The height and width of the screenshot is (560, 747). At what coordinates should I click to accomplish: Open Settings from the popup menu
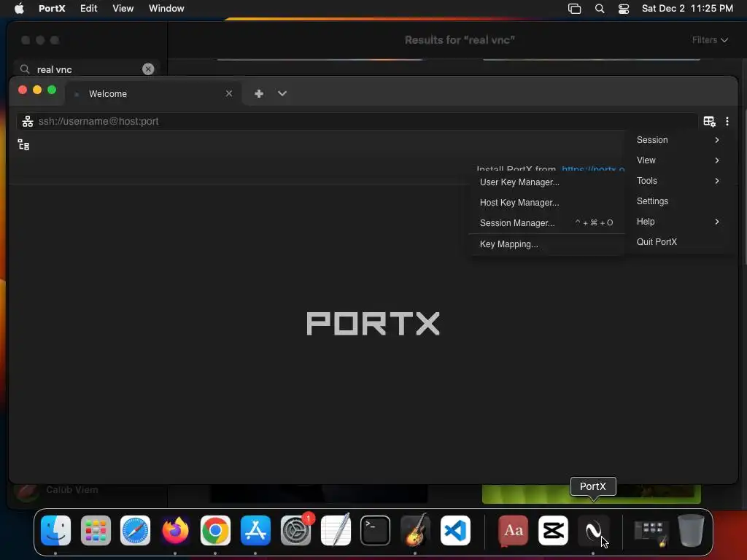click(678, 201)
